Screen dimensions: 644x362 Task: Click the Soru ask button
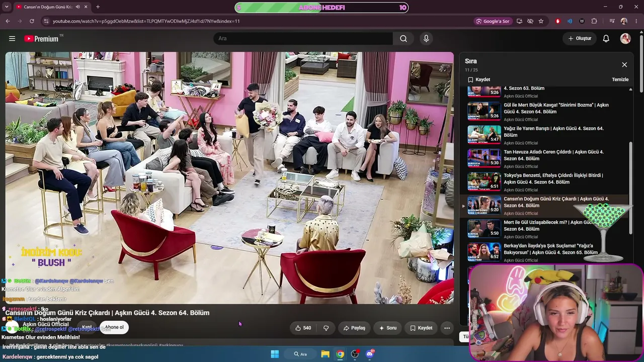coord(388,328)
